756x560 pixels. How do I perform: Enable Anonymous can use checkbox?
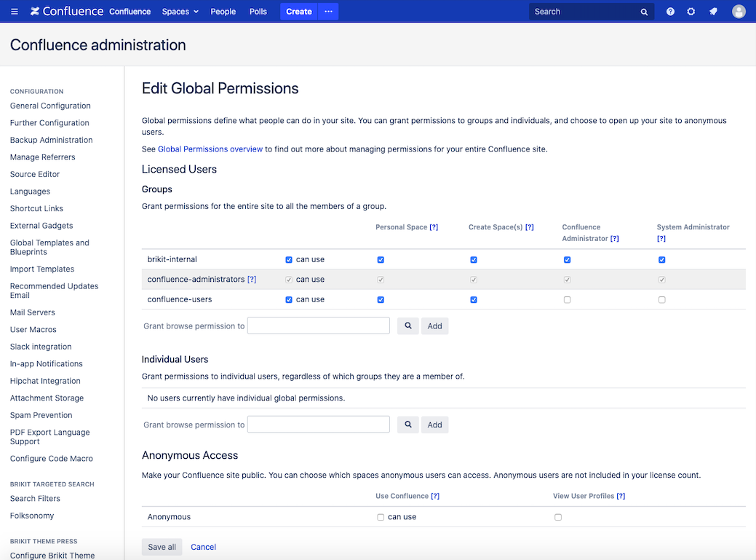pos(381,518)
